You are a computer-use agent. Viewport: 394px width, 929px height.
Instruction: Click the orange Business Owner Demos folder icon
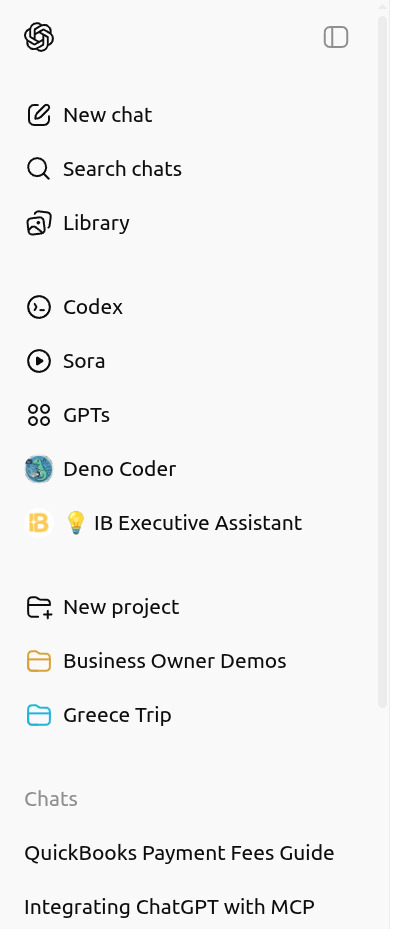[x=39, y=661]
